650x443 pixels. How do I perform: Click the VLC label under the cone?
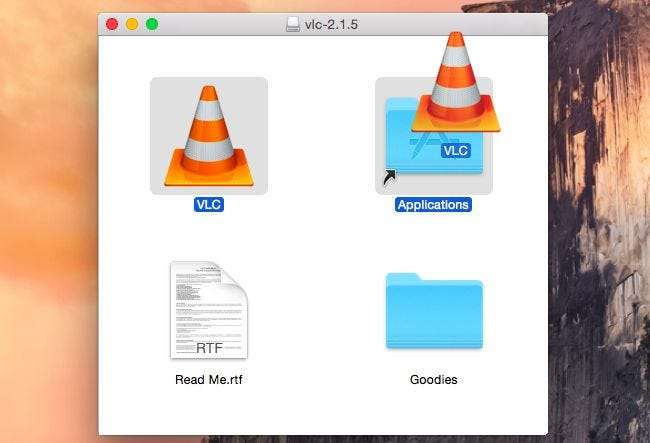tap(208, 205)
